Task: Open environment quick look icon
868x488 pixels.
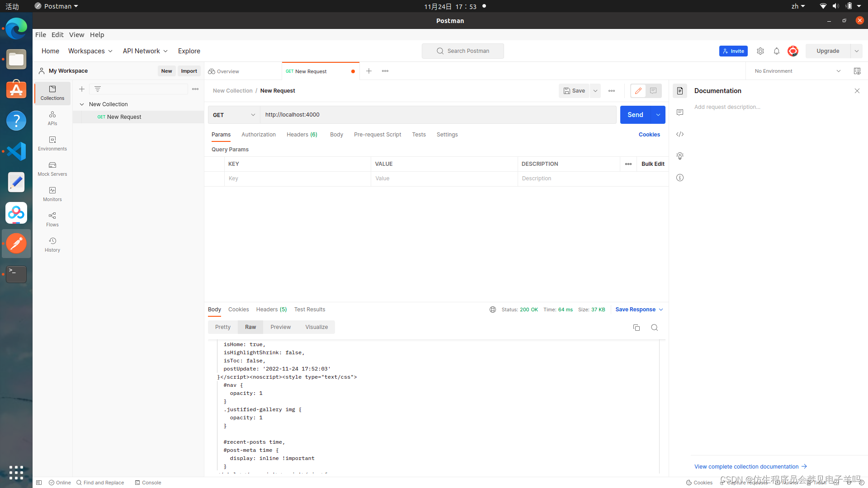Action: click(x=857, y=71)
